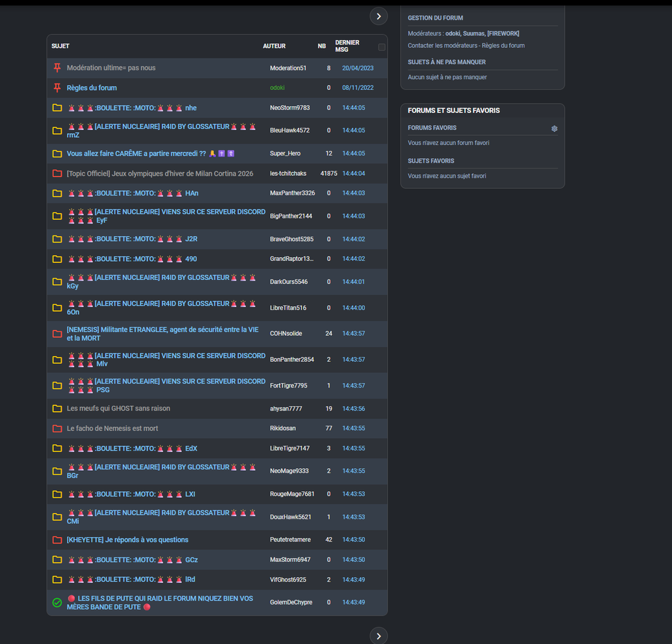Viewport: 672px width, 644px height.
Task: Open the "[KHEYETTE] Je réponds à vos questions" topic
Action: (127, 540)
